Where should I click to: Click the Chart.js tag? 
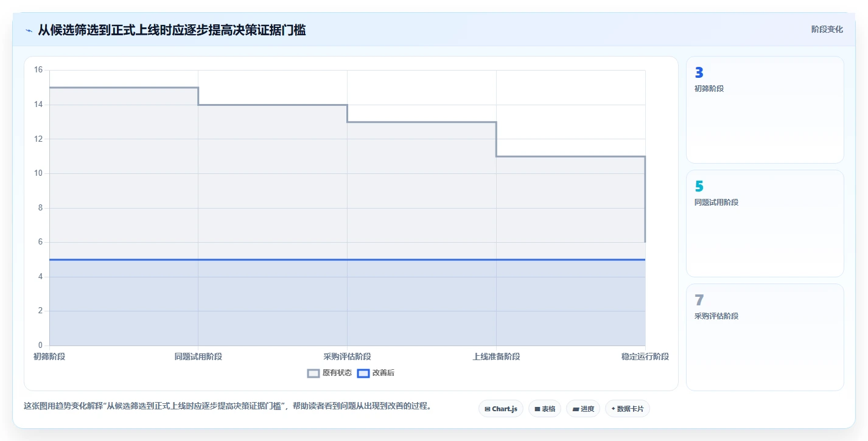(x=501, y=409)
